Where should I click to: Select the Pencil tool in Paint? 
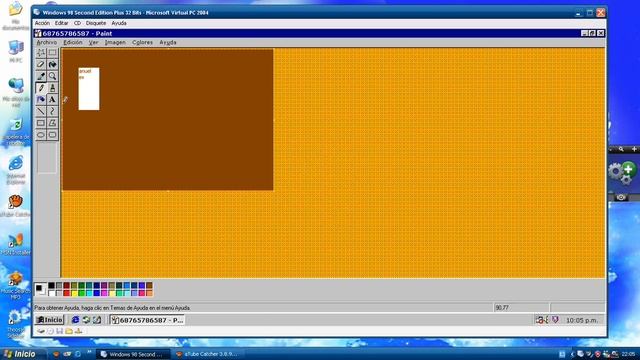(41, 88)
